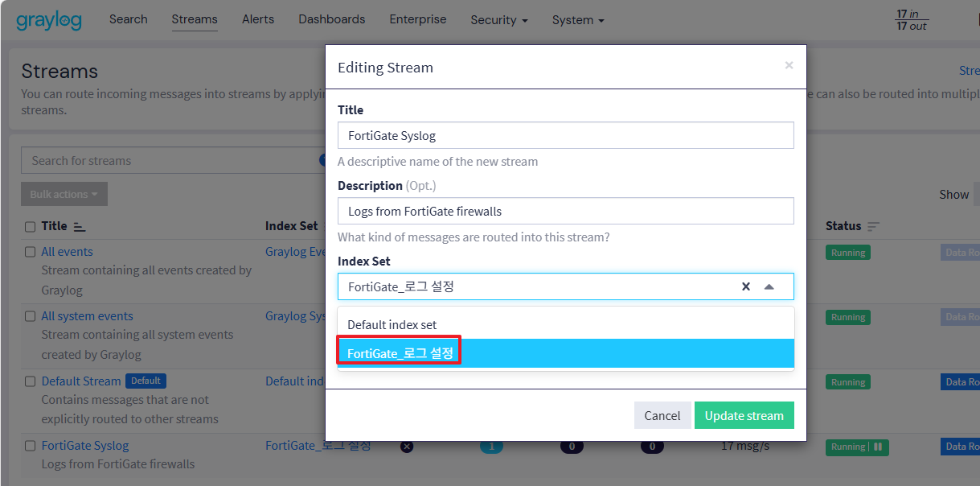Click the Running badge for All system events

[x=848, y=317]
